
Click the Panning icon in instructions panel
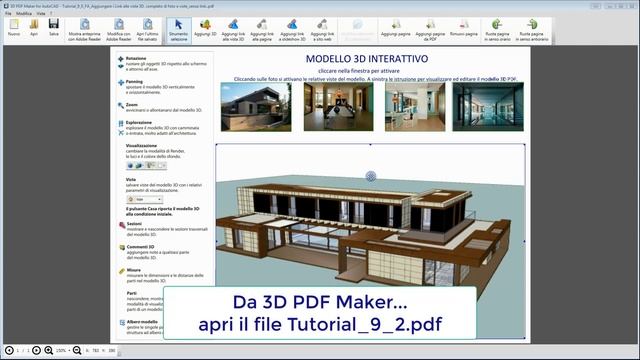pyautogui.click(x=121, y=82)
